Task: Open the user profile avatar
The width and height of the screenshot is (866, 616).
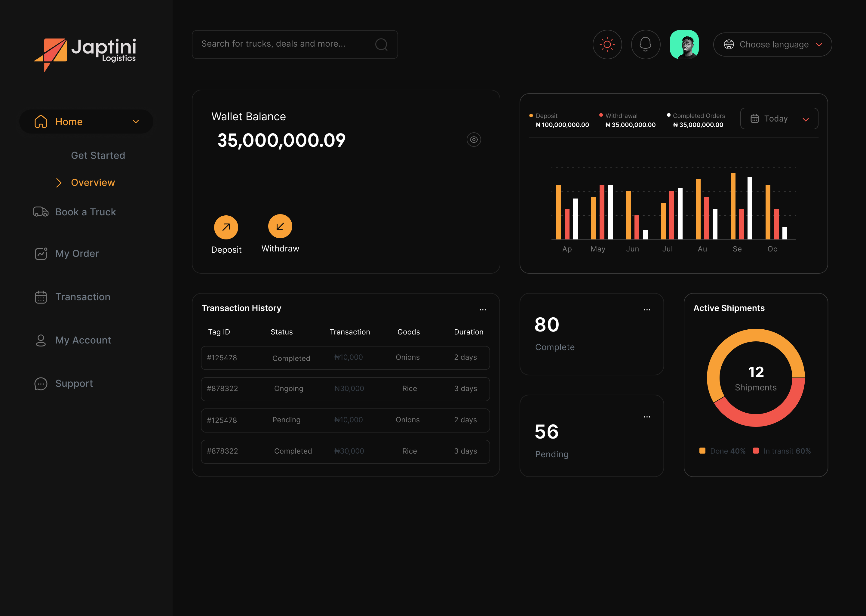Action: pos(684,45)
